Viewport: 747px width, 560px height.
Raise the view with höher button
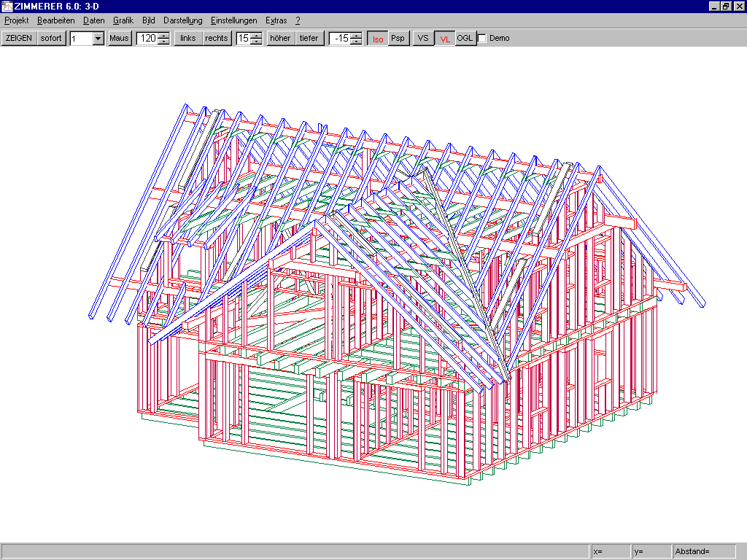(x=280, y=38)
